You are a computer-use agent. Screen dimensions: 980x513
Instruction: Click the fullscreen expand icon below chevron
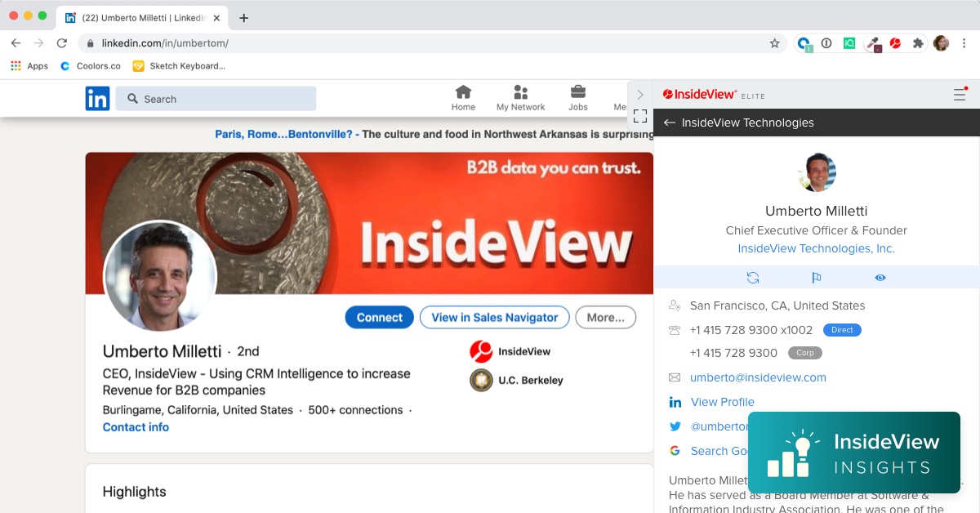pyautogui.click(x=640, y=116)
